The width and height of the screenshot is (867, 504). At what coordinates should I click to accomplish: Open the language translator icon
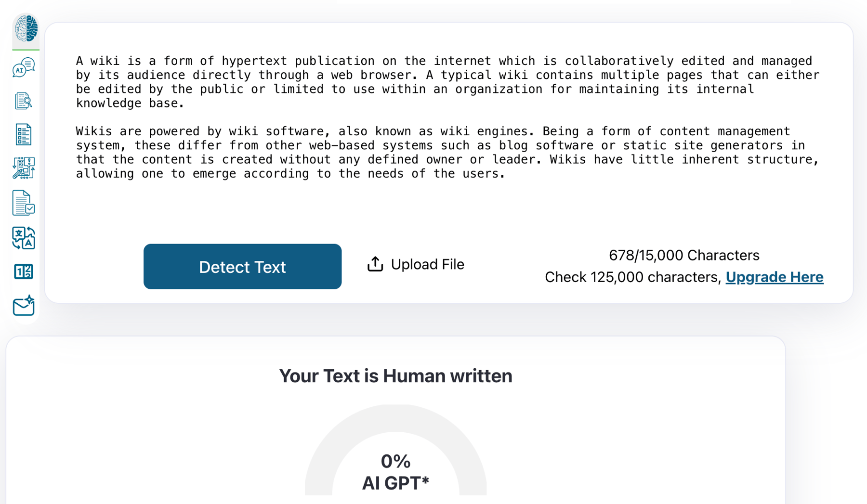point(24,238)
